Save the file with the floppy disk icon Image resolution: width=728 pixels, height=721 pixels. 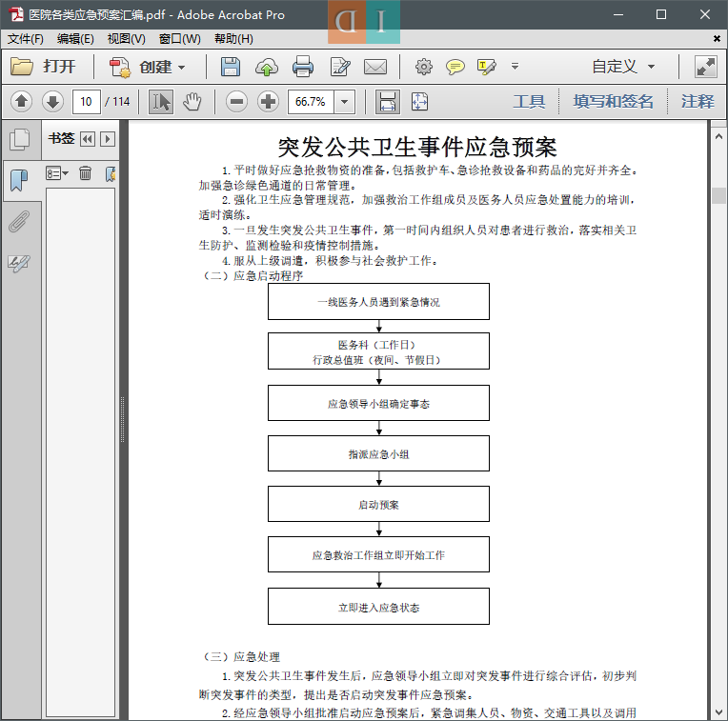(231, 67)
